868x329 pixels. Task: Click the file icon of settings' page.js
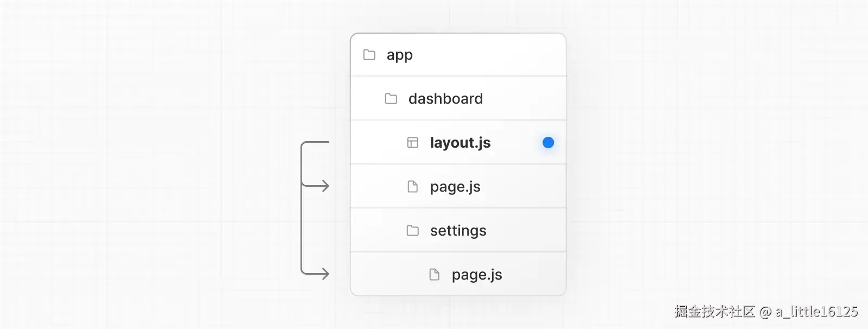click(x=435, y=275)
